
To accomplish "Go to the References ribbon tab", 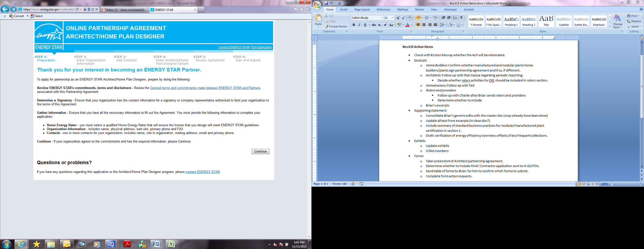I will click(384, 9).
